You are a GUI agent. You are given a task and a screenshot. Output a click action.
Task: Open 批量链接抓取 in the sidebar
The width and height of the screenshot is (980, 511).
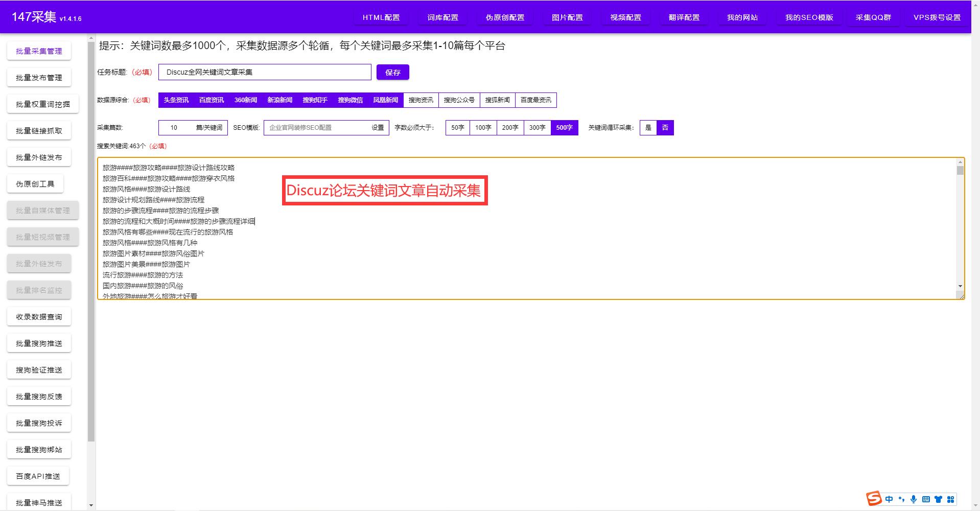(39, 131)
